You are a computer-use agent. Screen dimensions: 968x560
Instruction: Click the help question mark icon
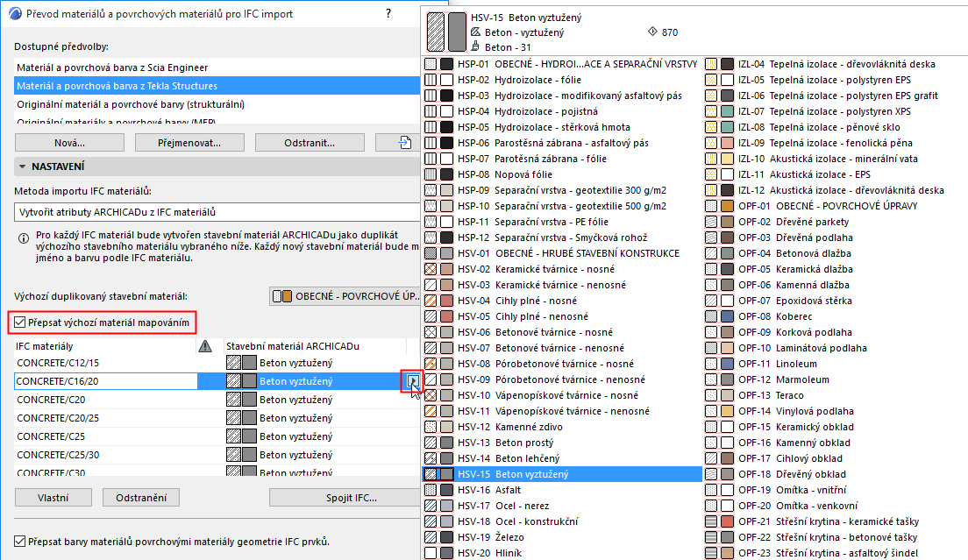(388, 15)
